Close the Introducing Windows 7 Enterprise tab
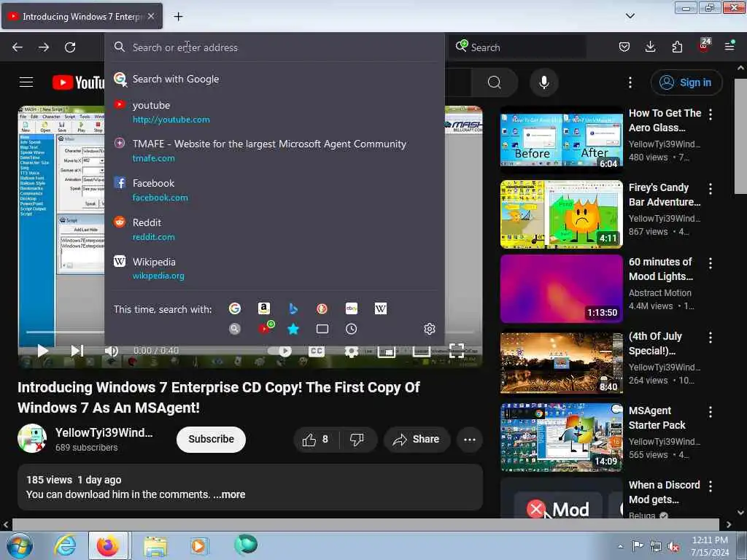747x560 pixels. pyautogui.click(x=151, y=16)
